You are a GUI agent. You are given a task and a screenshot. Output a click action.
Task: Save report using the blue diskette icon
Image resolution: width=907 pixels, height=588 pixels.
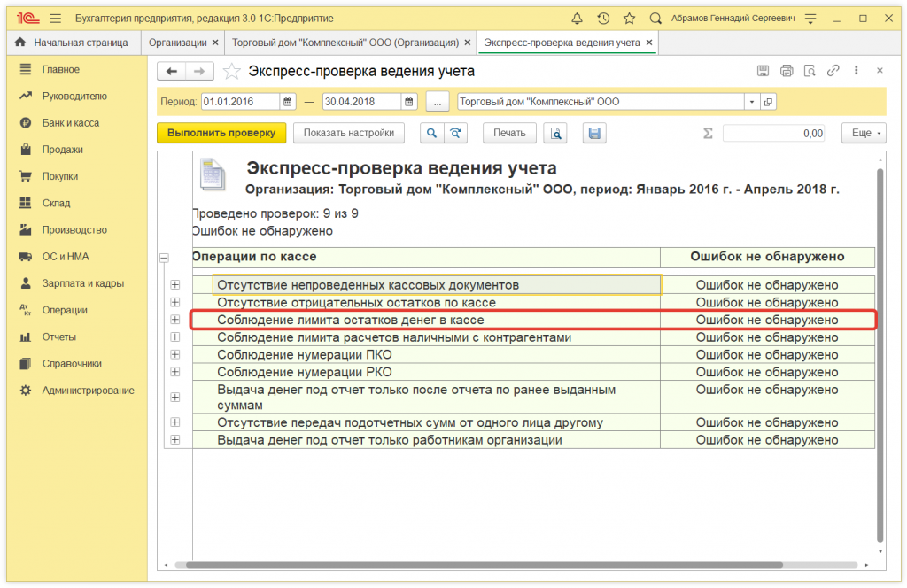pos(593,133)
